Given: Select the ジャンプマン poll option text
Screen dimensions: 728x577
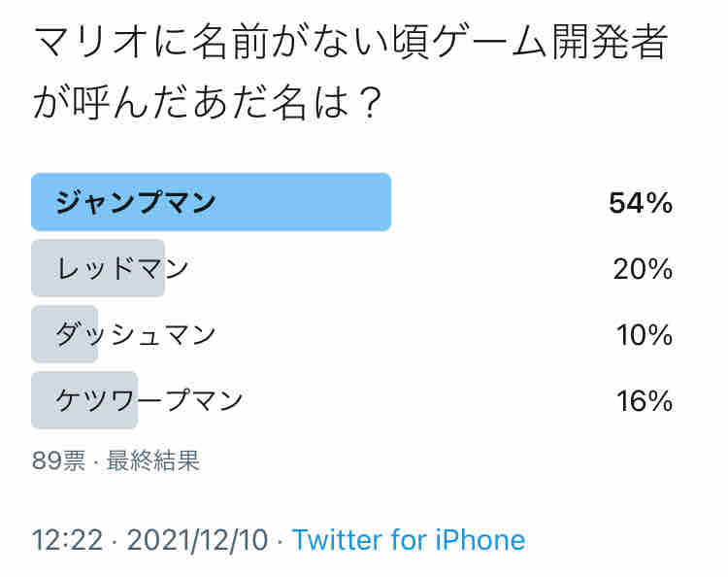Looking at the screenshot, I should coord(135,203).
